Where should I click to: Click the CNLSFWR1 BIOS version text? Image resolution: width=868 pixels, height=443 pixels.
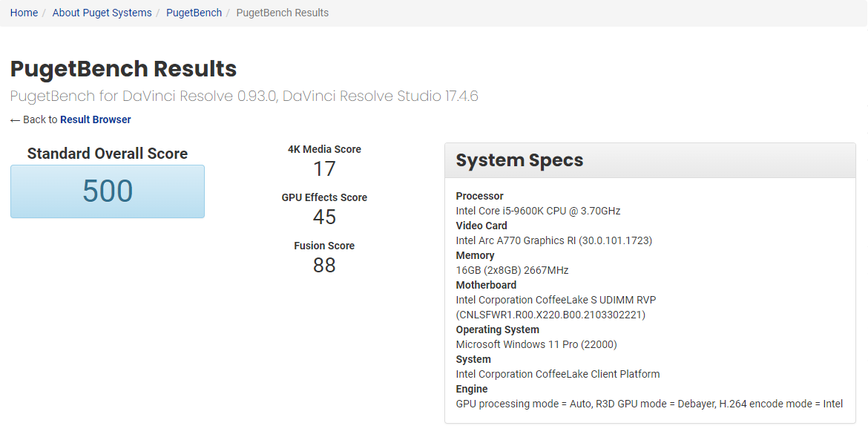550,315
